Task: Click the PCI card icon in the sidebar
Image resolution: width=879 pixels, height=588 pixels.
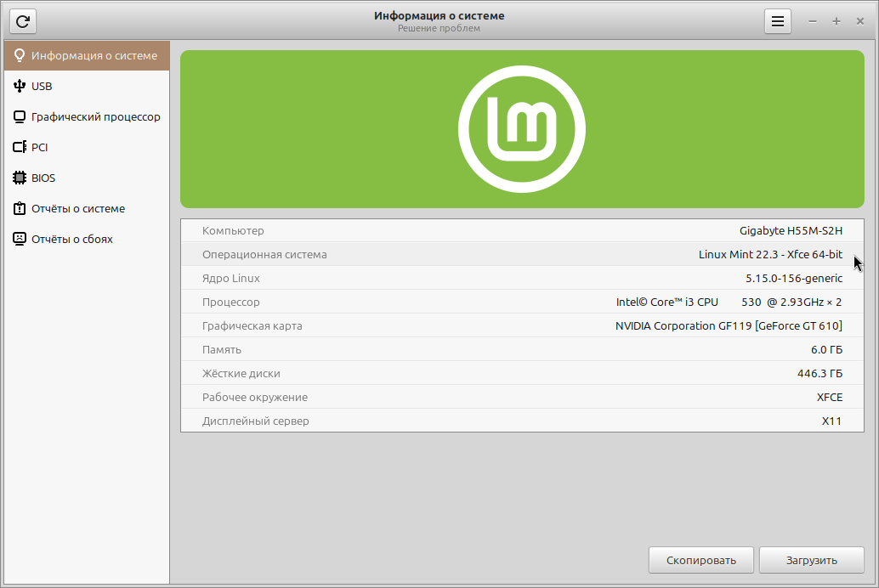Action: point(19,147)
